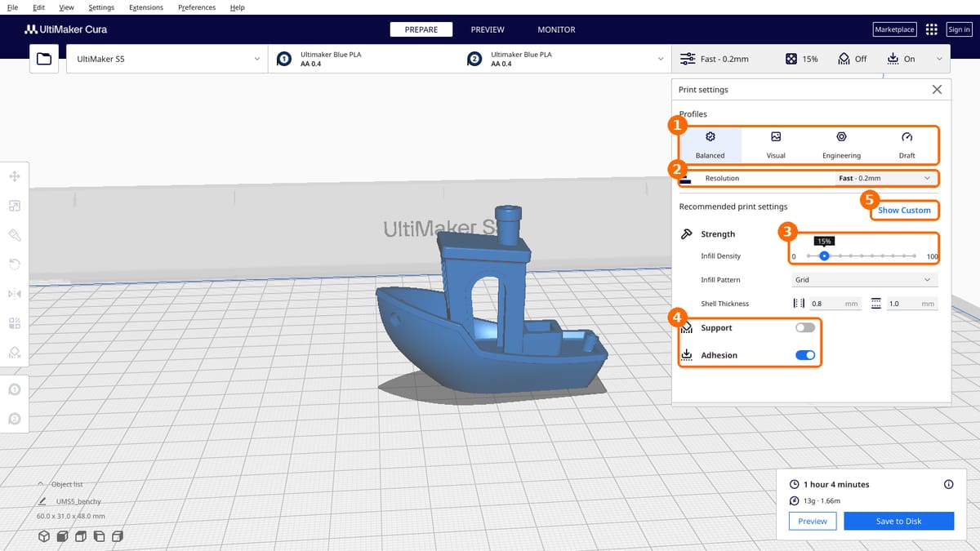Enable the Support toggle
980x551 pixels.
(x=805, y=327)
